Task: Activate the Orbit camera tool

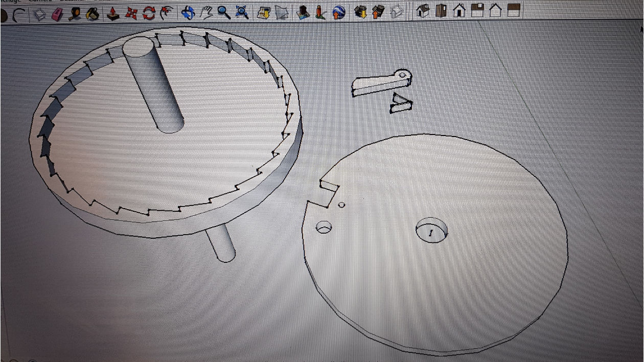Action: (188, 12)
